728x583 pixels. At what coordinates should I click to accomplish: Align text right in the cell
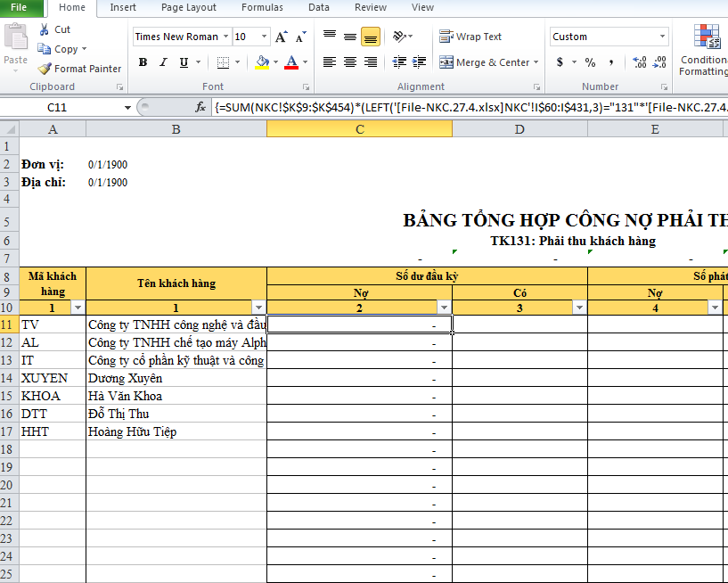[x=371, y=62]
